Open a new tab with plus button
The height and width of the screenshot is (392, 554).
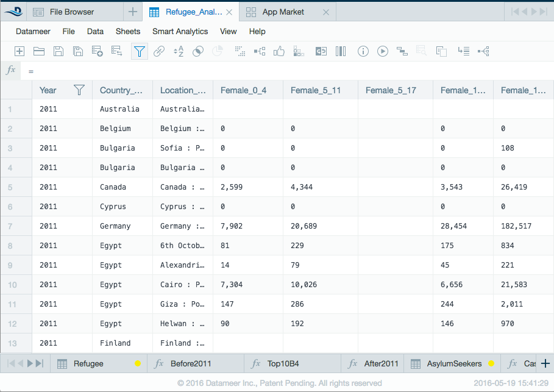[133, 12]
